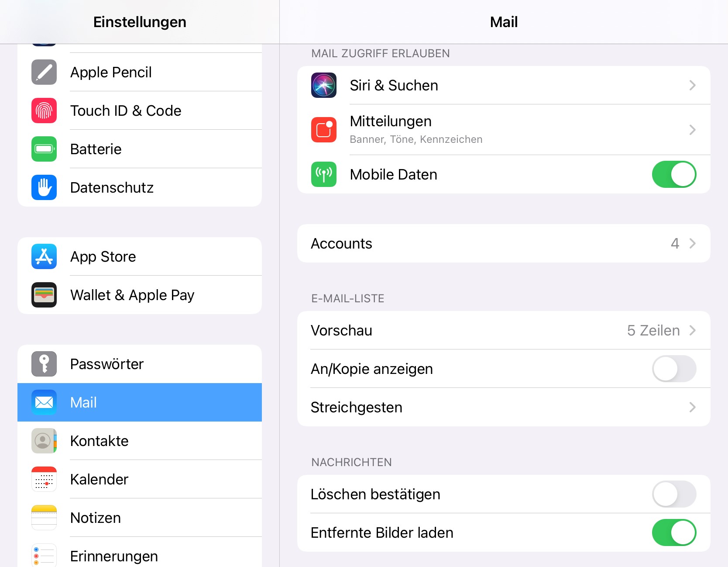Tap the 'NACHRICHTEN' section header

click(351, 462)
